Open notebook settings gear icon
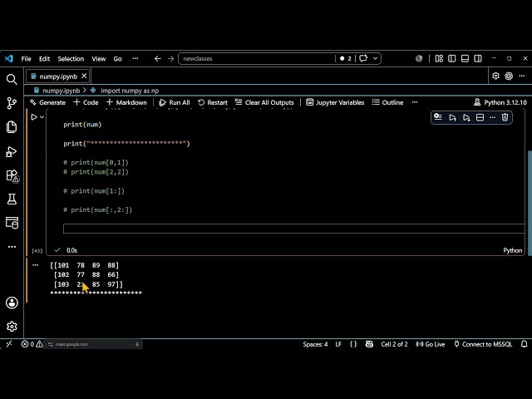 (495, 76)
